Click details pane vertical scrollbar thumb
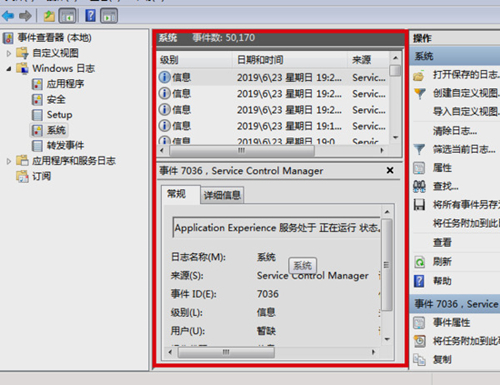 point(387,265)
